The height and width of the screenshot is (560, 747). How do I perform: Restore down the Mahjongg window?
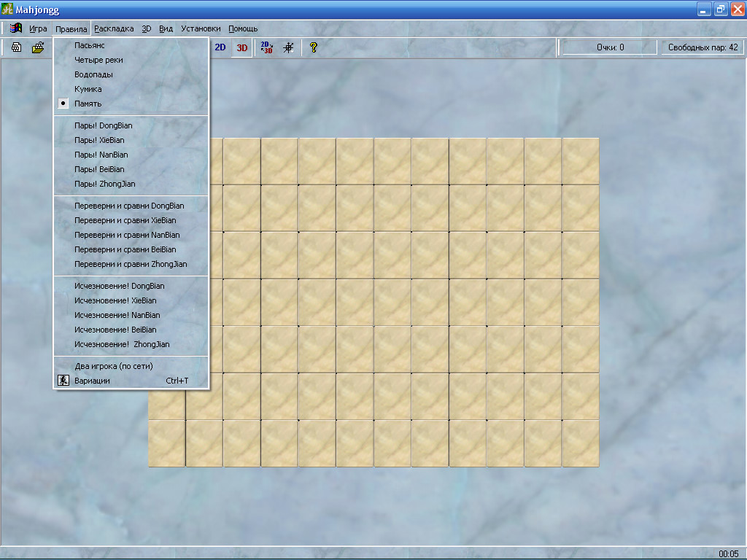(720, 9)
